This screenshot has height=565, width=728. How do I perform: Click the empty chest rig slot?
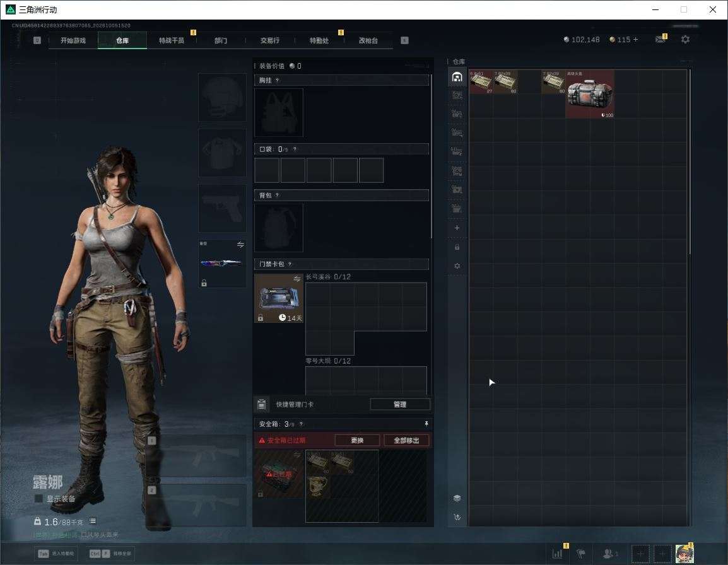coord(279,112)
